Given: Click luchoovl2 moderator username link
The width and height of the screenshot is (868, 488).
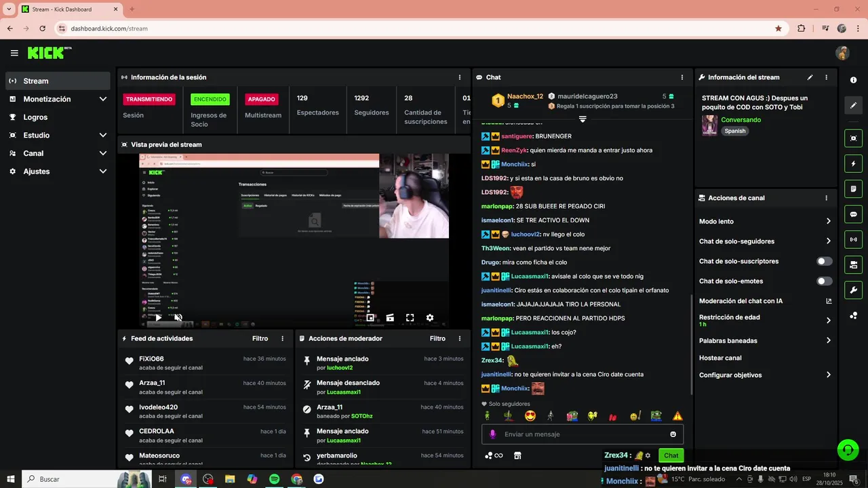Looking at the screenshot, I should click(340, 368).
